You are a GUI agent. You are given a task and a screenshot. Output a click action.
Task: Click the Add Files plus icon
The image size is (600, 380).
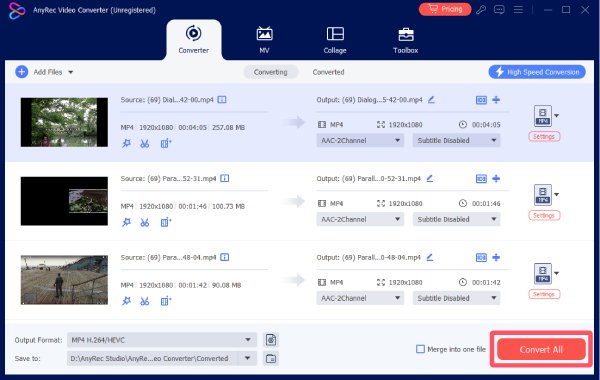21,72
